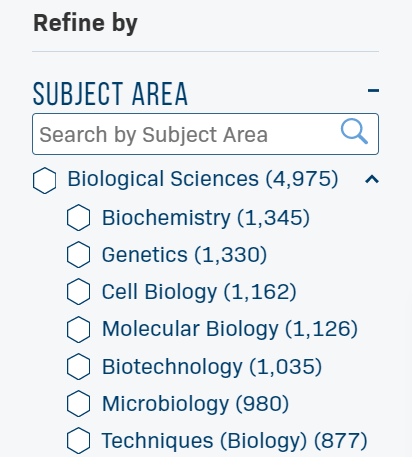Click the magnifying glass search icon
This screenshot has width=412, height=457.
pos(354,131)
